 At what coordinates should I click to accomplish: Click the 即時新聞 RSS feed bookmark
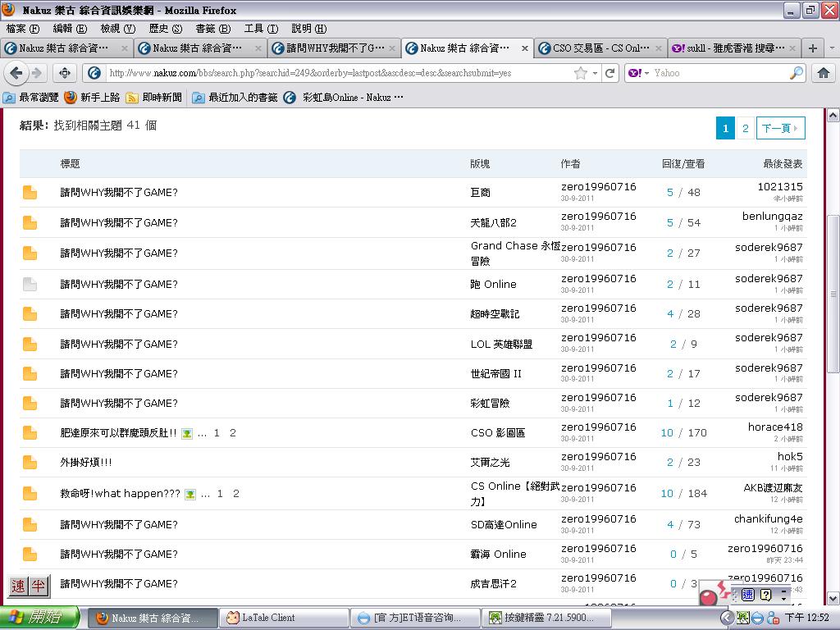[x=153, y=98]
